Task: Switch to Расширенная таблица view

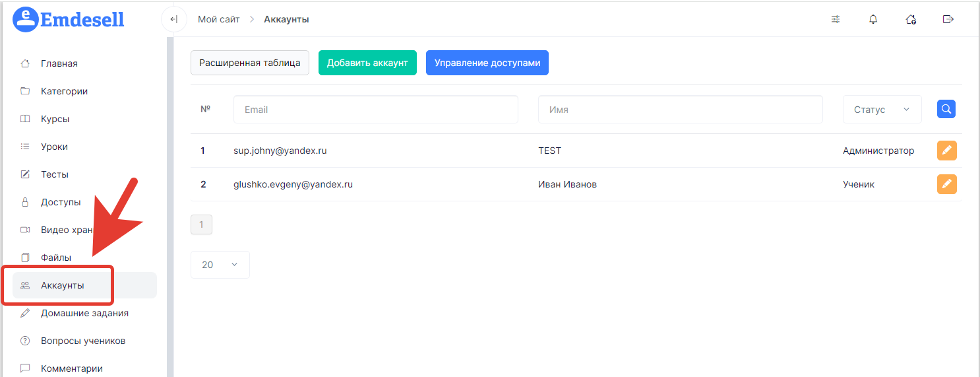Action: 249,63
